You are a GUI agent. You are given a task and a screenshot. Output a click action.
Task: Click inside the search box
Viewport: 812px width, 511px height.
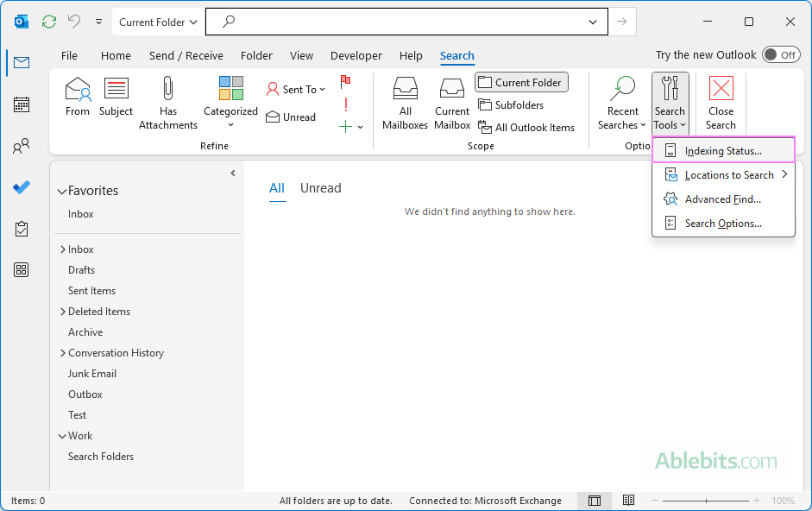pos(406,22)
